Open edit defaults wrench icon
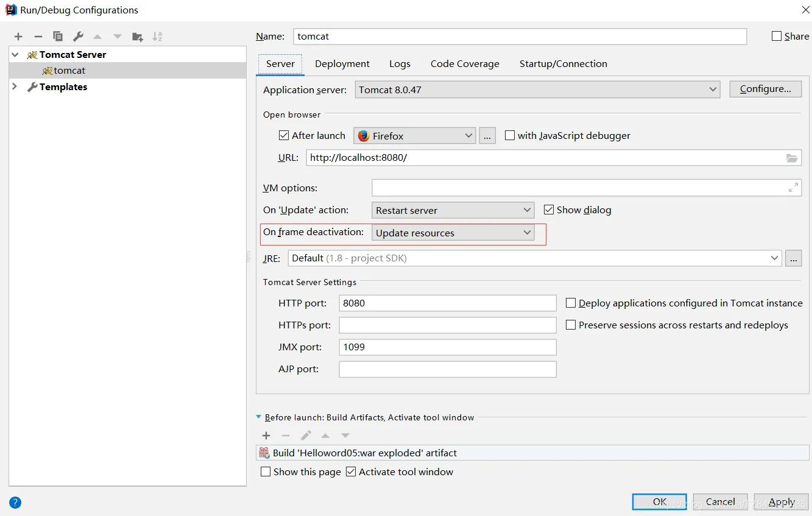This screenshot has height=516, width=812. pos(78,37)
